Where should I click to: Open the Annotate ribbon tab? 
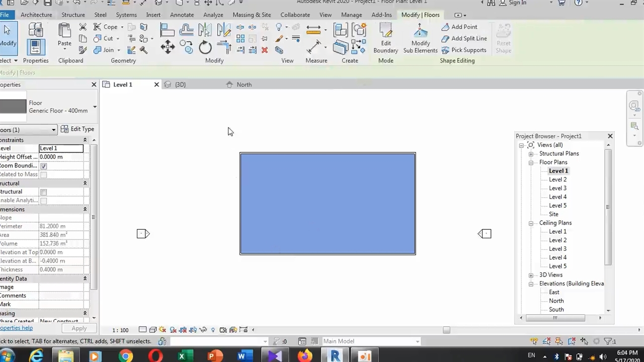point(182,15)
